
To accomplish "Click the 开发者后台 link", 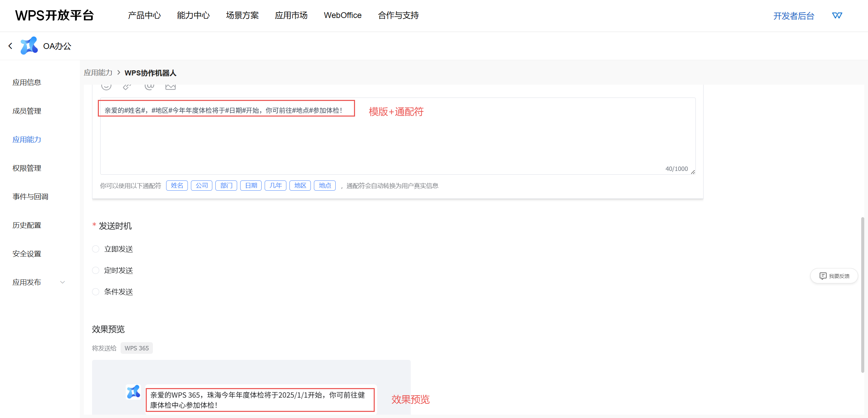I will tap(794, 16).
